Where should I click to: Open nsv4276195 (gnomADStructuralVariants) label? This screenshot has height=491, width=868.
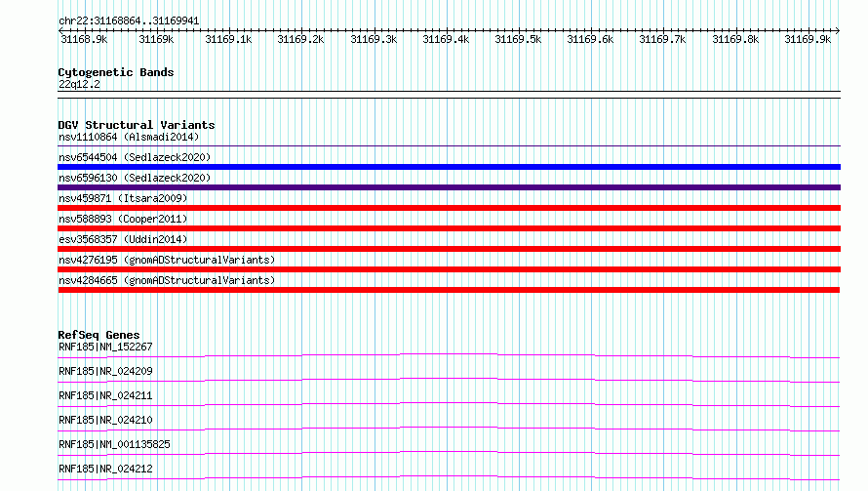coord(167,260)
